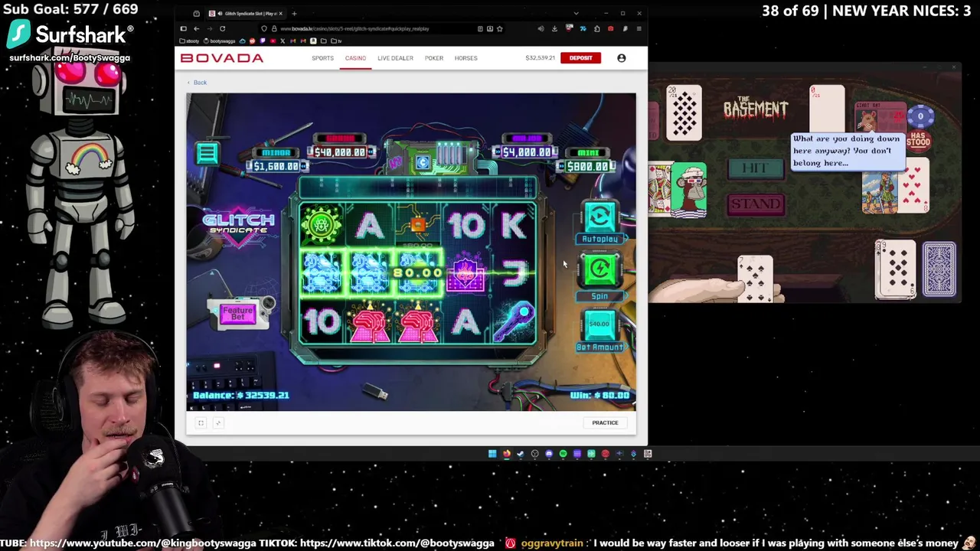Click the slot Balance: $32539.21 readout

[x=240, y=396]
